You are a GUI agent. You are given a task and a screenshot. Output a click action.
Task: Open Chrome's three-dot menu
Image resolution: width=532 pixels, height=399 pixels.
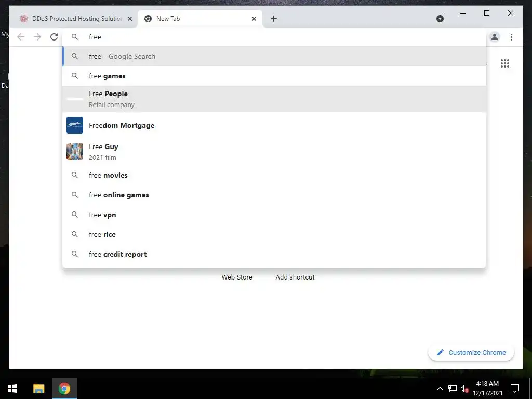click(x=511, y=37)
